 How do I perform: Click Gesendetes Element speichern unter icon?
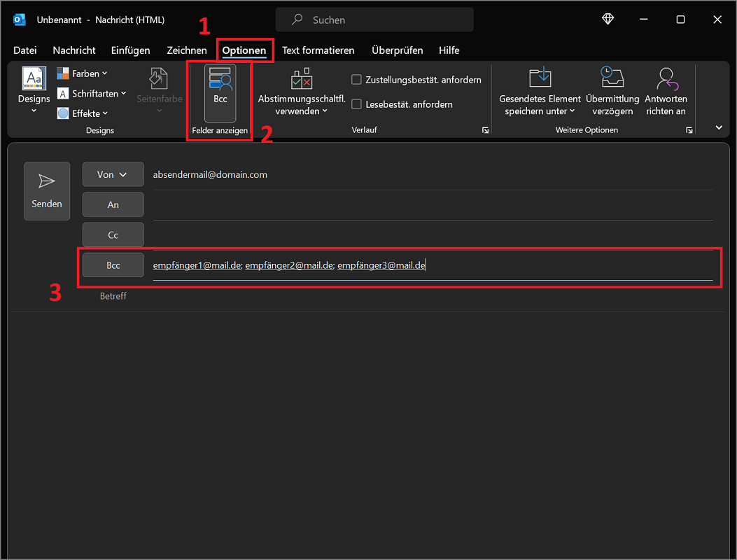coord(540,78)
